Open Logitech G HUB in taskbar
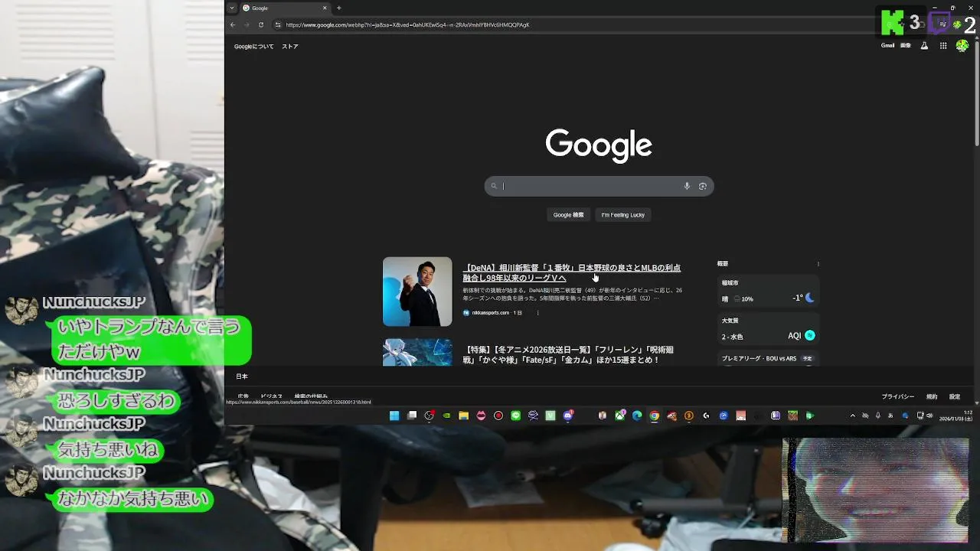 coord(706,416)
